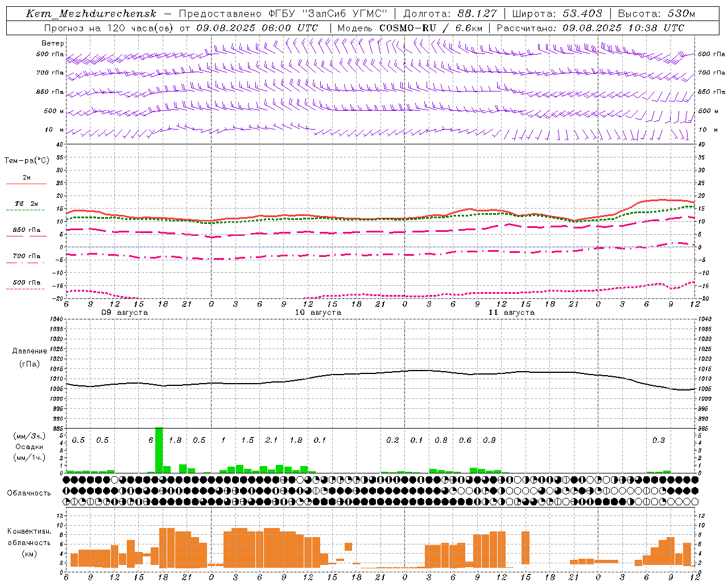Click the '0.3' precipitation amount
This screenshot has height=582, width=728.
[659, 440]
